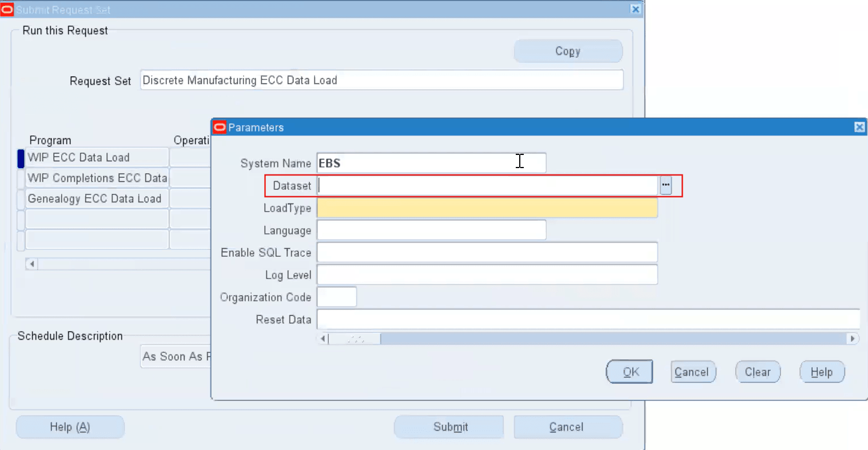Click Oracle icon in Submit Request Set title

[x=7, y=9]
